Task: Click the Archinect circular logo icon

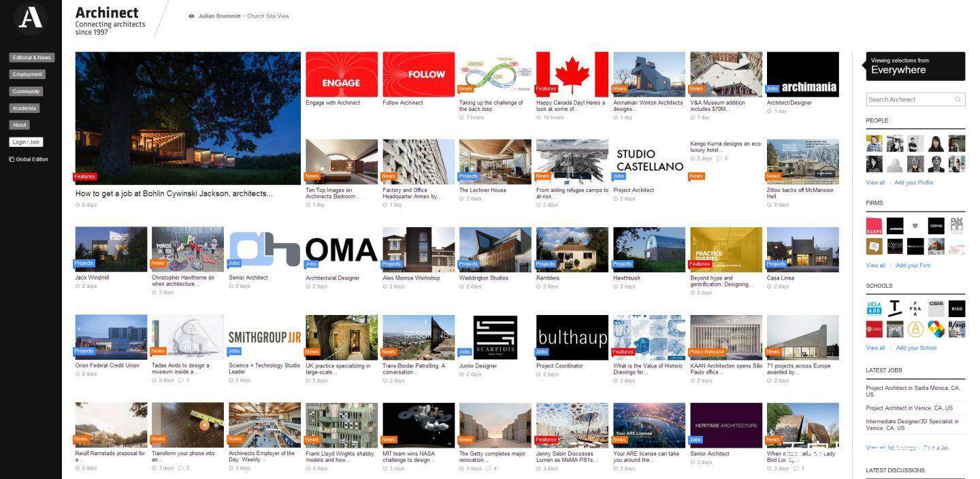Action: click(31, 18)
